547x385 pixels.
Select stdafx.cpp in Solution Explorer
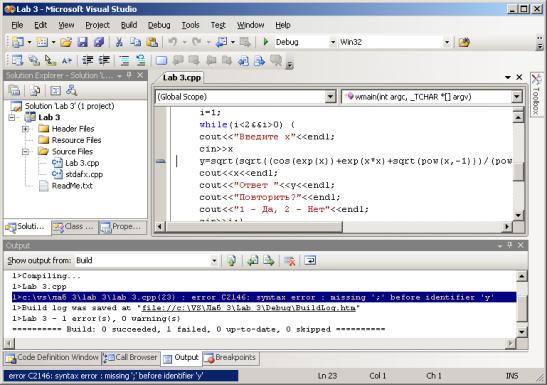coord(84,174)
